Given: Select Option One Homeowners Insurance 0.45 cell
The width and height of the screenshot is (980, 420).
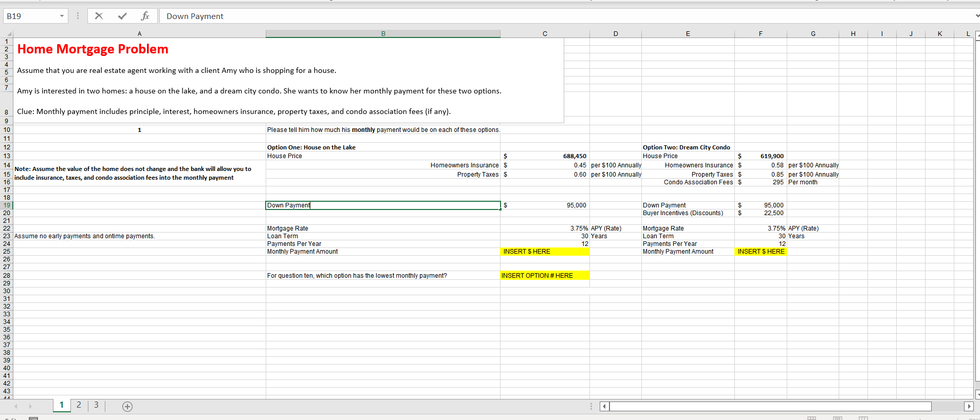Looking at the screenshot, I should coord(545,165).
